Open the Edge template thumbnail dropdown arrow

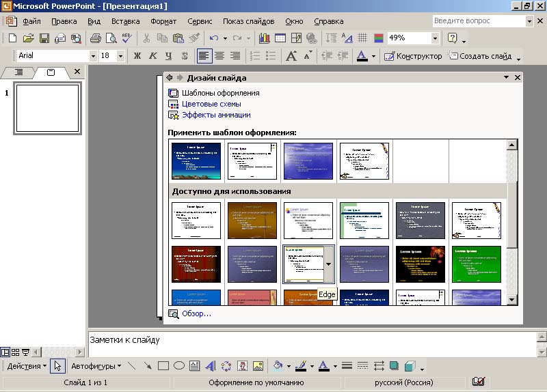click(329, 264)
